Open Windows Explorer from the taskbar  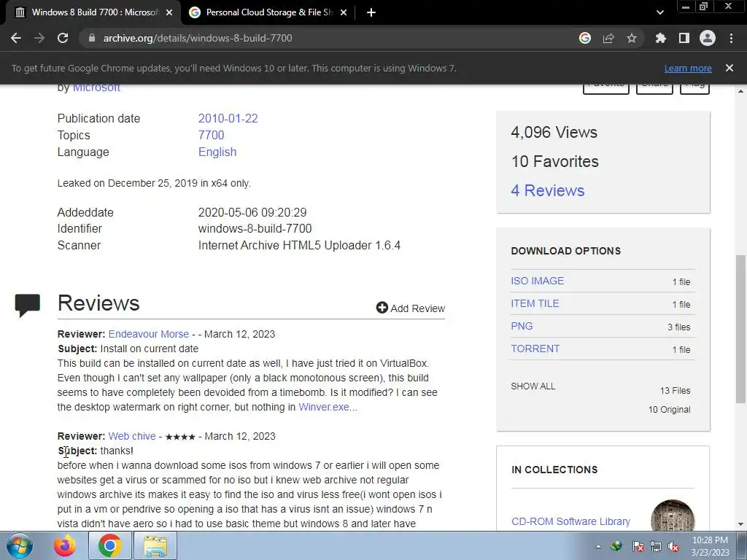click(x=155, y=545)
